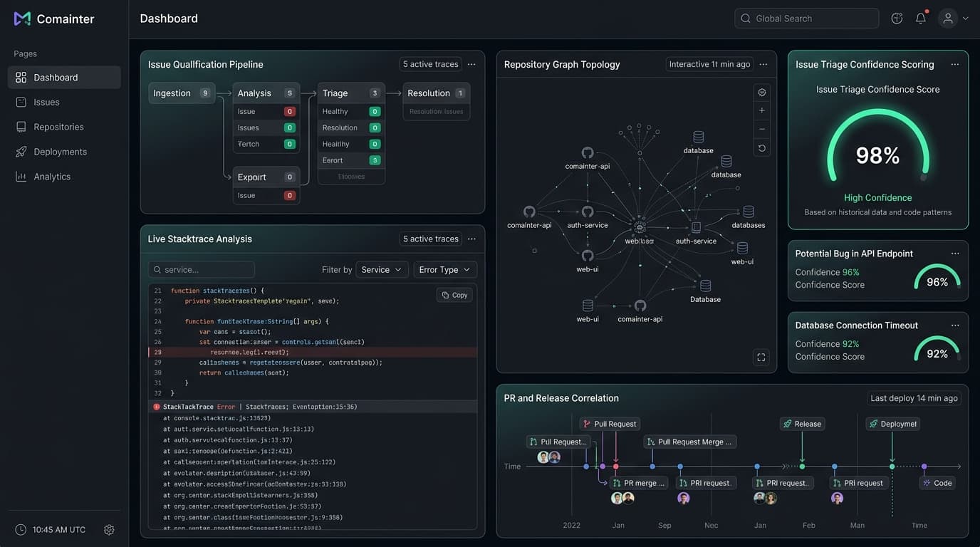Select the Export pipeline stage
Screen dimensions: 980x547
coord(266,177)
